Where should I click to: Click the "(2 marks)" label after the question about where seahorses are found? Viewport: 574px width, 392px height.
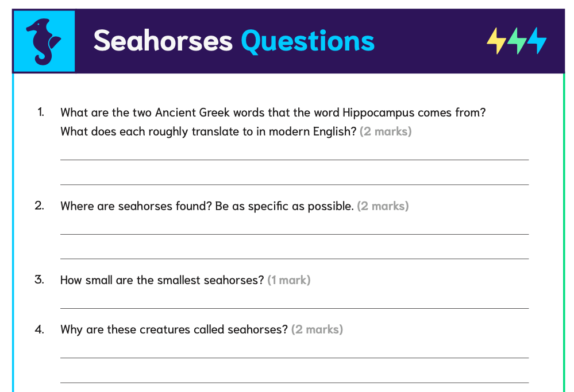[383, 206]
